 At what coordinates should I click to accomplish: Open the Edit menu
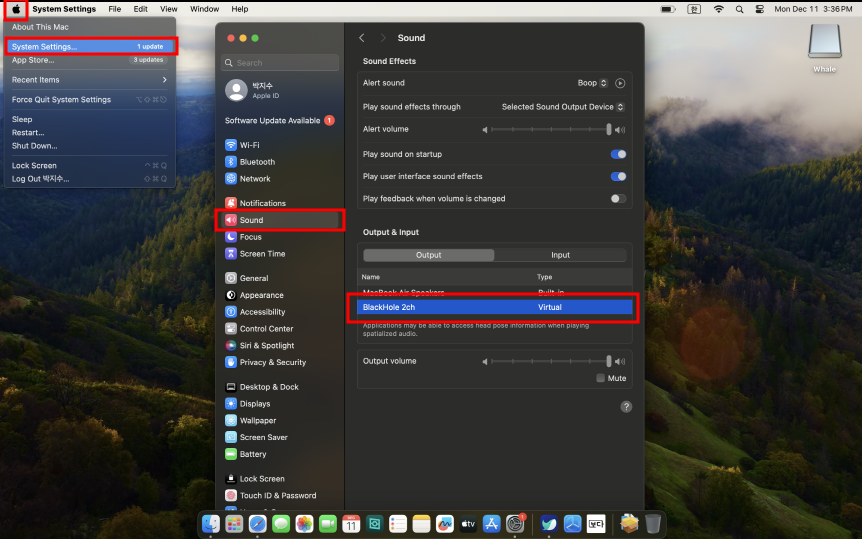(x=140, y=9)
